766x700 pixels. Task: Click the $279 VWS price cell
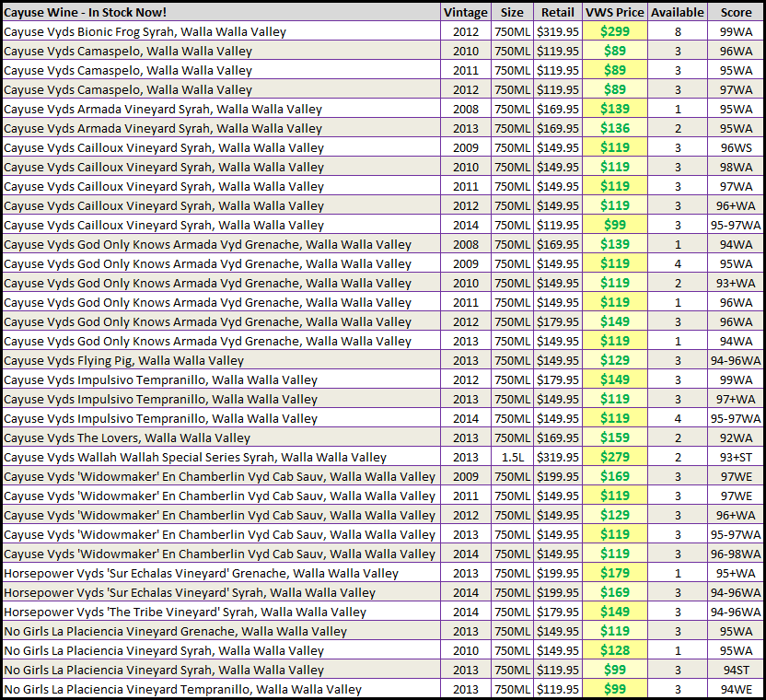[x=615, y=457]
